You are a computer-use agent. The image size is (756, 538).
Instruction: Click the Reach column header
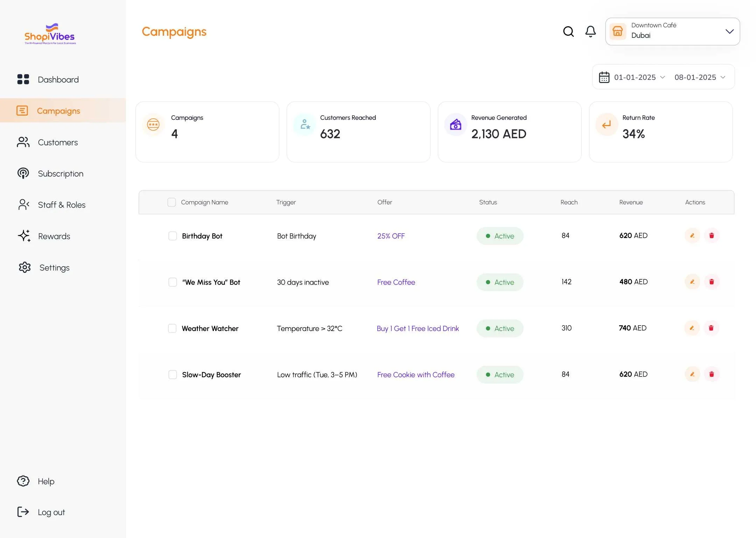[x=569, y=202]
